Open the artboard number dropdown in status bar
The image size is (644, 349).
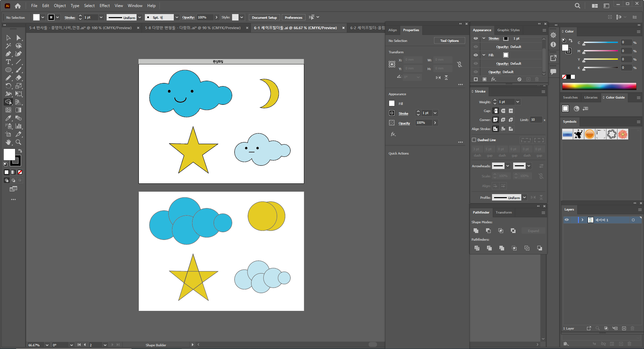point(105,345)
